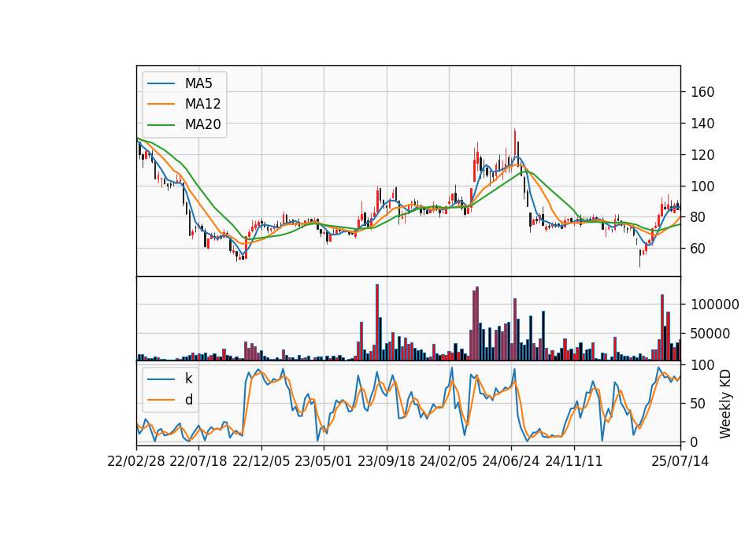Click the 80 price axis label
Image resolution: width=756 pixels, height=543 pixels.
pyautogui.click(x=699, y=217)
